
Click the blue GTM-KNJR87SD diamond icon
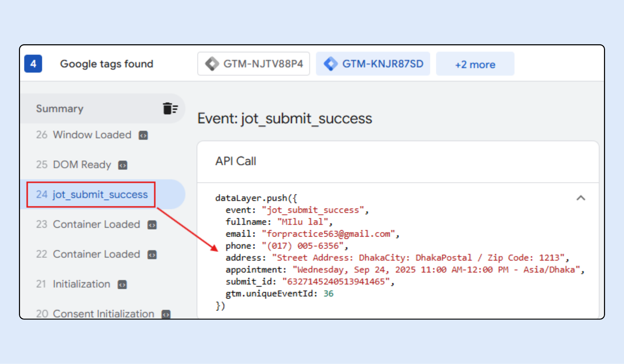pos(330,64)
